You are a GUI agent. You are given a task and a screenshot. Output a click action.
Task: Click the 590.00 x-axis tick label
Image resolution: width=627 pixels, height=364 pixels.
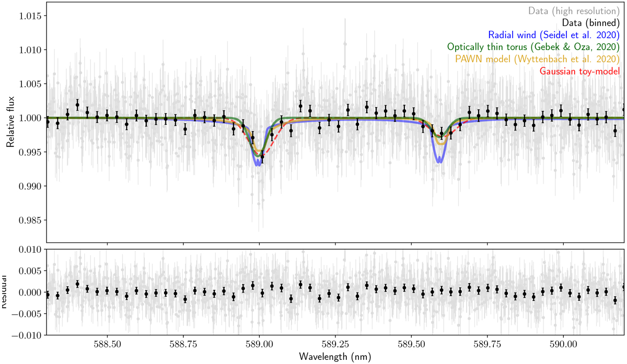coord(564,345)
